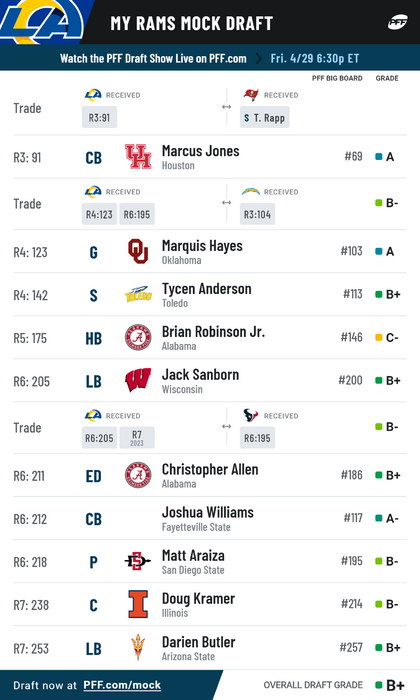Click the Oklahoma Sooners logo beside Marquis Hayes

coord(138,251)
